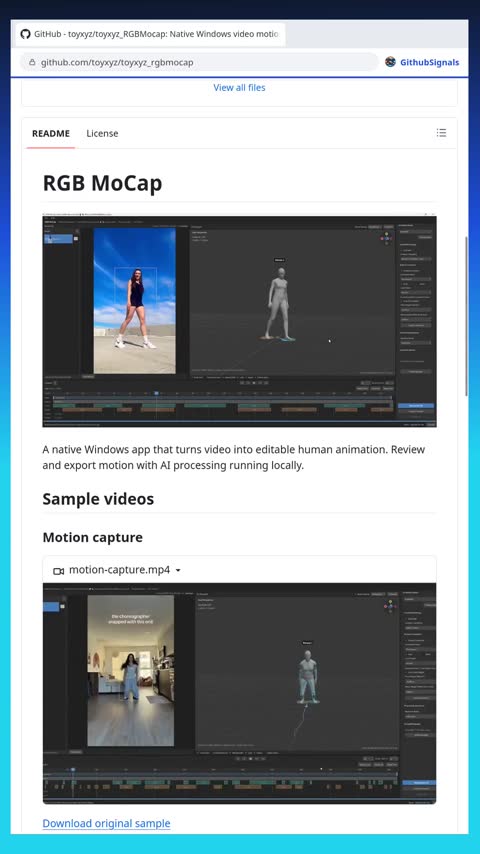The height and width of the screenshot is (854, 480).
Task: Click the video camera icon beside motion-capture.mp4
Action: tap(58, 571)
